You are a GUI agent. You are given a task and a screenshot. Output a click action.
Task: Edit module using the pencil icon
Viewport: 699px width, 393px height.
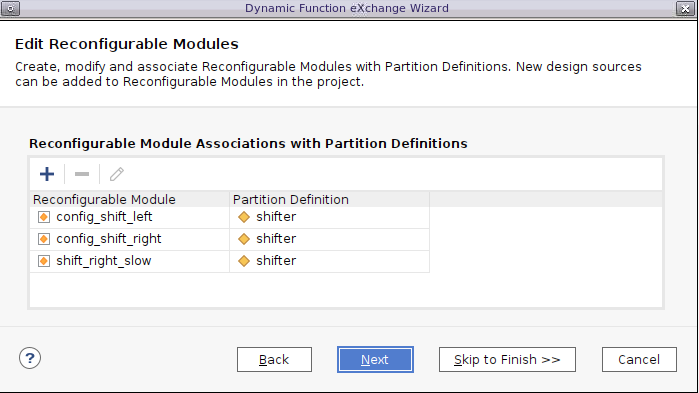tap(117, 174)
